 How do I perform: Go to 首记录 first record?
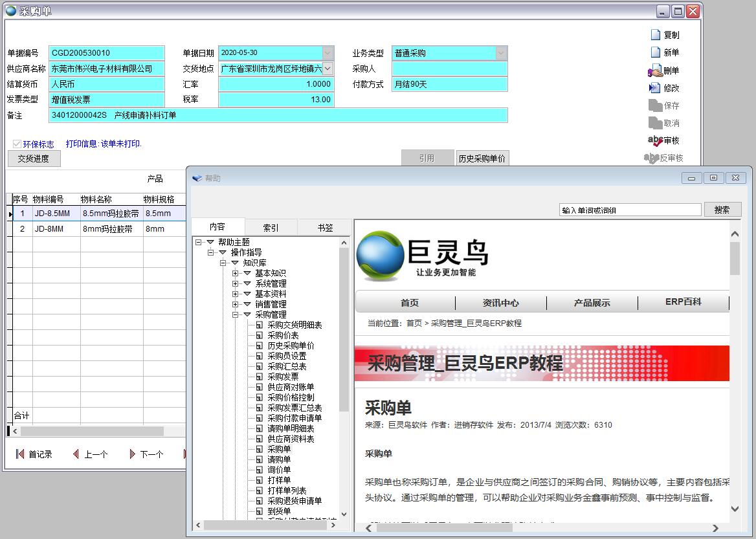click(x=20, y=454)
